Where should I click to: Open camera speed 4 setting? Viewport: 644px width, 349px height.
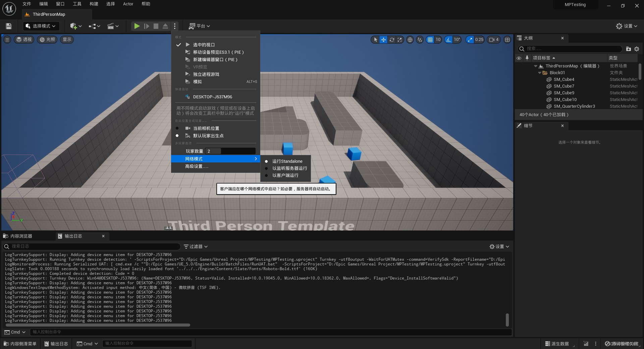pos(494,40)
